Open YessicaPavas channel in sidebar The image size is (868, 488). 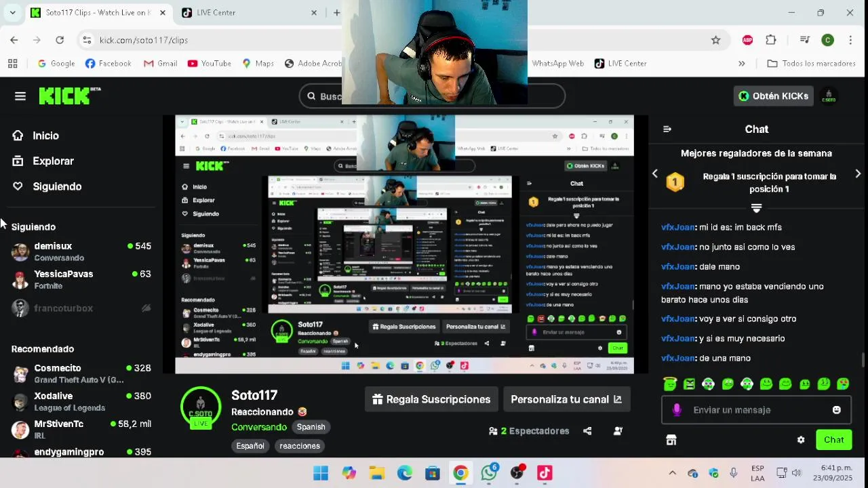click(x=81, y=279)
